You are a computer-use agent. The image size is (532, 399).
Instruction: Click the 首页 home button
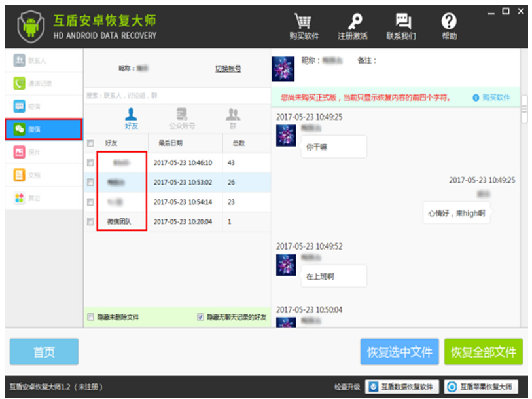click(x=44, y=352)
